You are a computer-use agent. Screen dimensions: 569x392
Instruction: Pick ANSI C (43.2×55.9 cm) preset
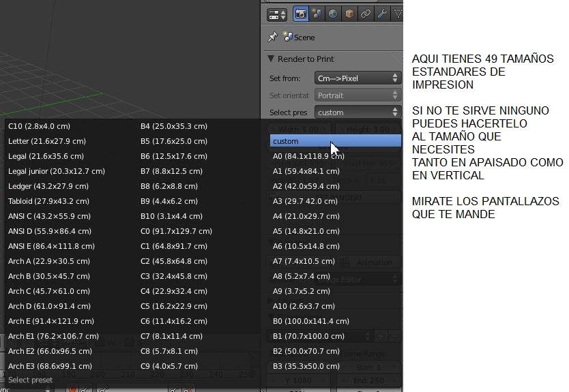coord(49,216)
